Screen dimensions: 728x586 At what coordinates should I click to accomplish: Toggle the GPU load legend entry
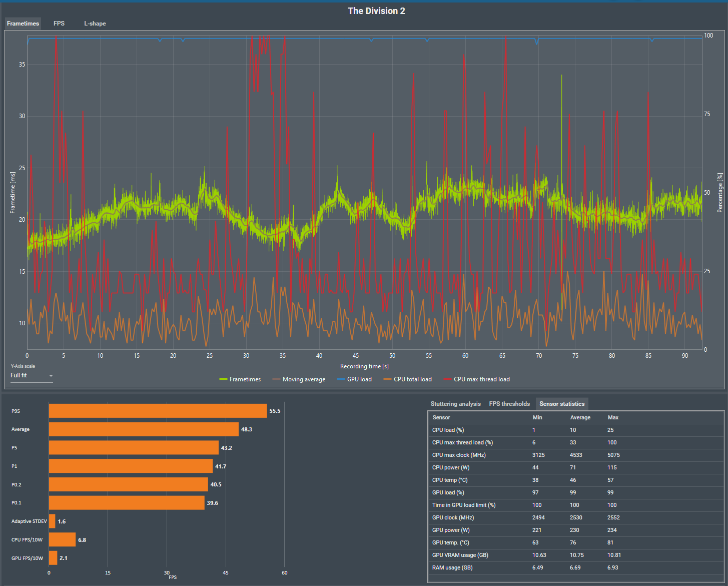(354, 379)
